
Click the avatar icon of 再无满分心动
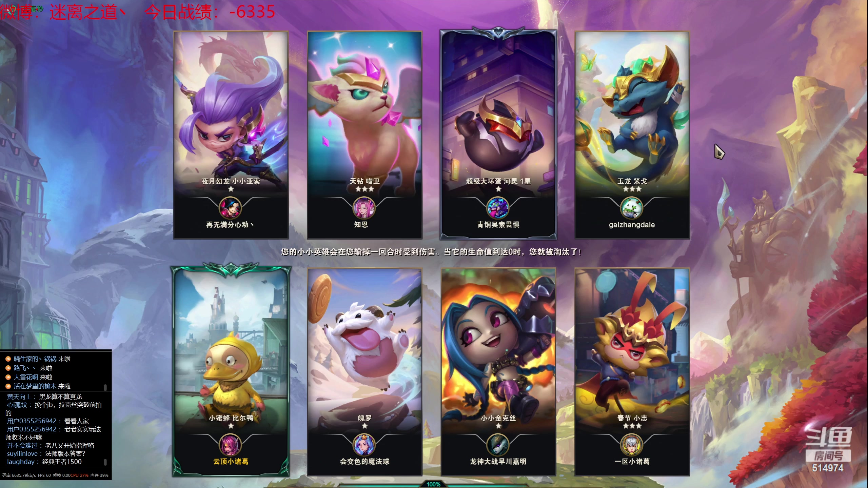230,208
